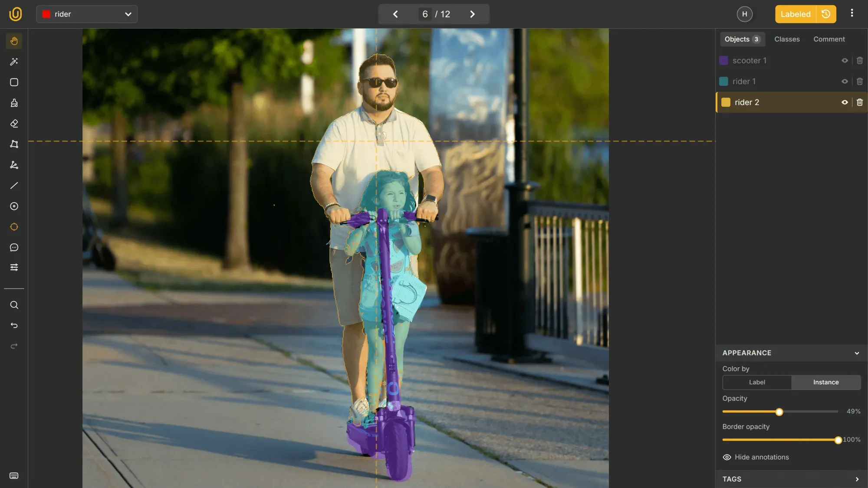Go to the next image
This screenshot has width=868, height=488.
[472, 14]
